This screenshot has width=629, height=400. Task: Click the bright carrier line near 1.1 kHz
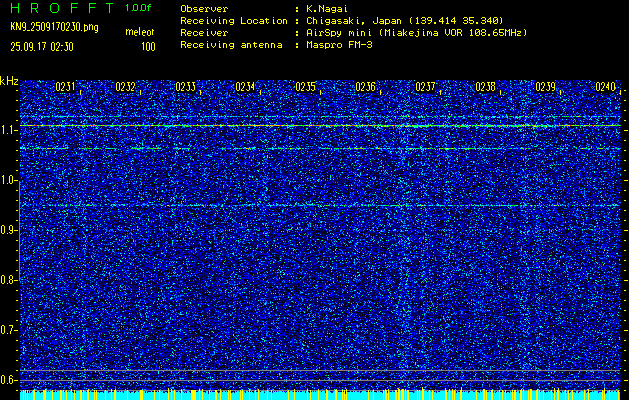click(320, 126)
